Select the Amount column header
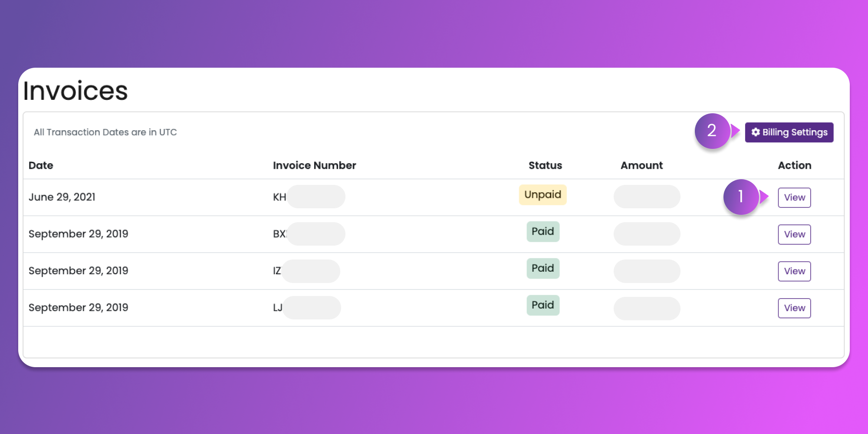This screenshot has height=434, width=868. (x=641, y=165)
